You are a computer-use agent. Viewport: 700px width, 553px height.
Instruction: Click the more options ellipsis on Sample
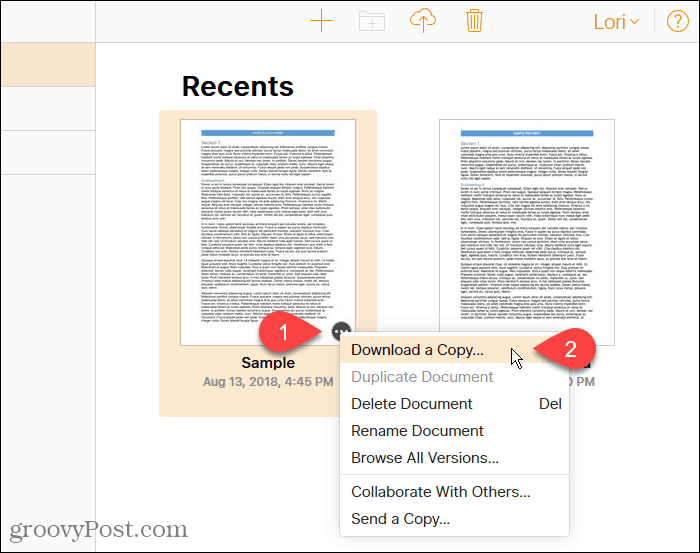click(x=342, y=332)
